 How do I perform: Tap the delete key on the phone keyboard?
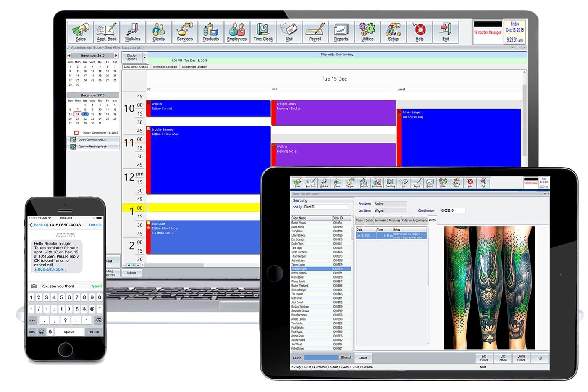(x=98, y=320)
